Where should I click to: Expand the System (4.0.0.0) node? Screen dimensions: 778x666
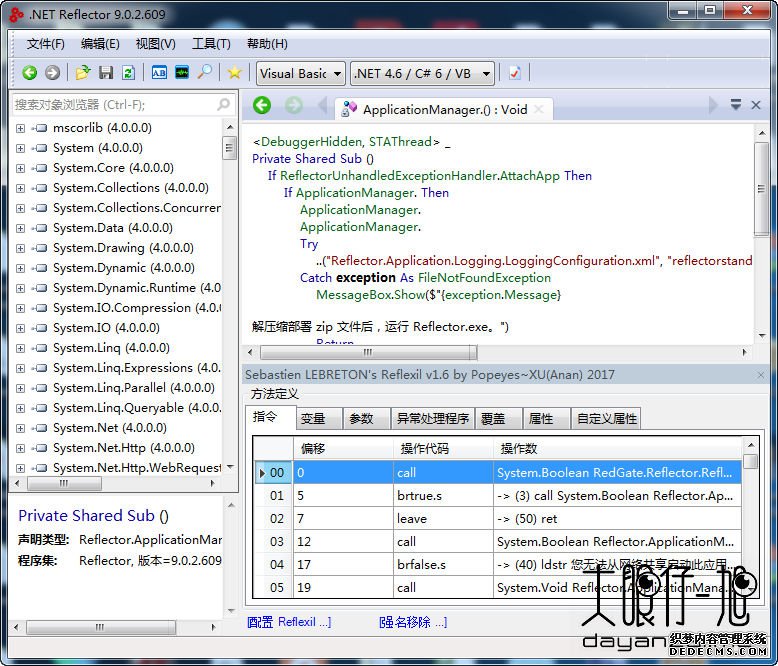click(x=20, y=148)
